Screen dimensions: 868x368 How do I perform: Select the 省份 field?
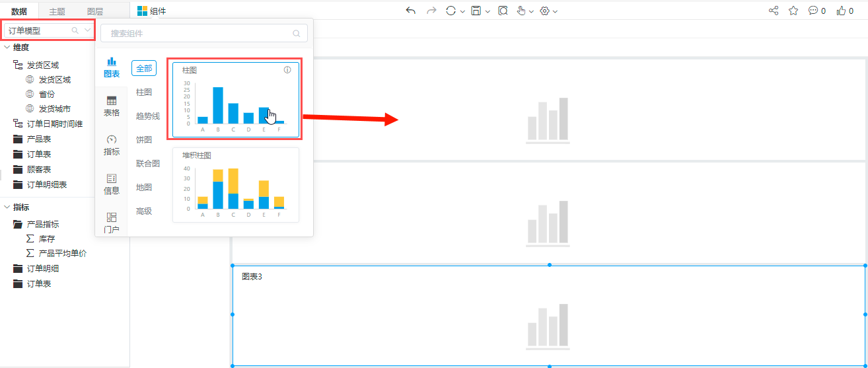pos(46,94)
